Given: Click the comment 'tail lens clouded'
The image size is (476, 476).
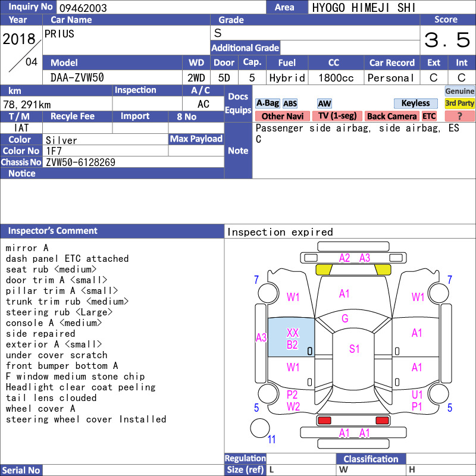Looking at the screenshot, I should click(51, 397).
